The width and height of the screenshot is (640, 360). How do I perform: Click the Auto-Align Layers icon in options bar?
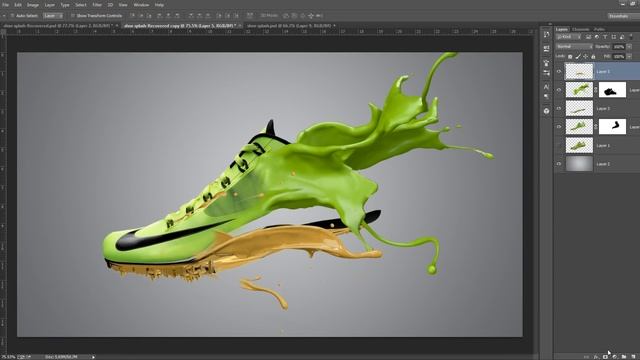click(x=250, y=16)
